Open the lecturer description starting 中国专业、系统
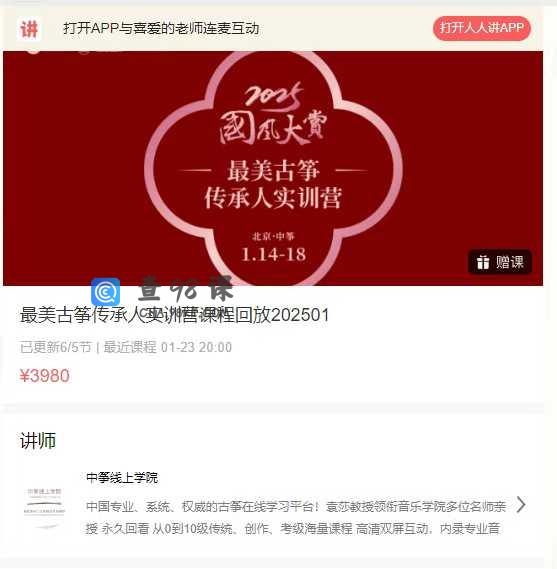Screen dimensions: 557x569 [296, 517]
